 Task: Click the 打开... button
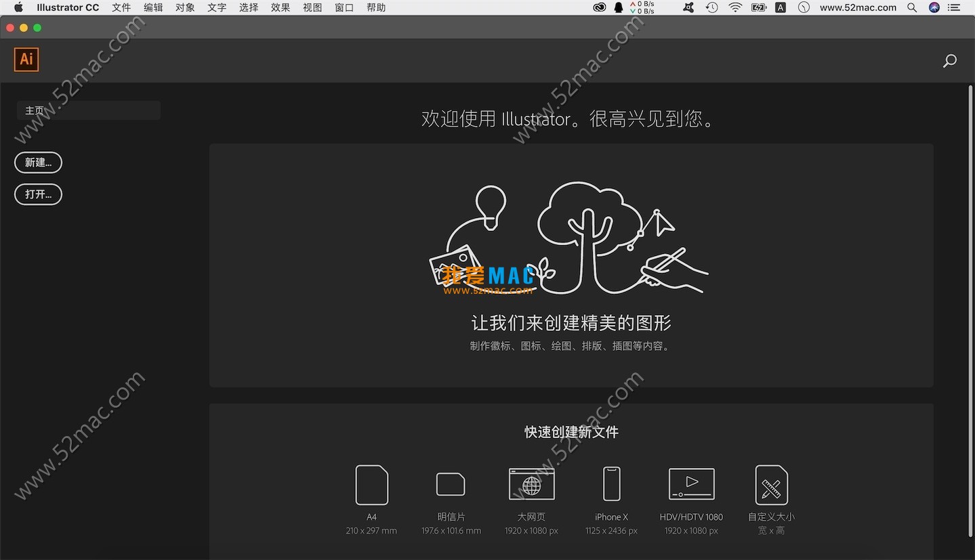point(38,194)
